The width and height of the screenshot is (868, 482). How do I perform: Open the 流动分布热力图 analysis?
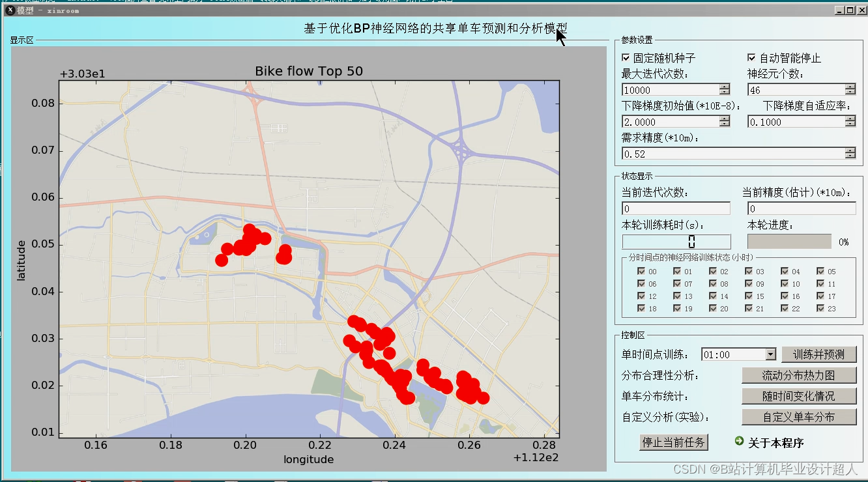point(799,375)
